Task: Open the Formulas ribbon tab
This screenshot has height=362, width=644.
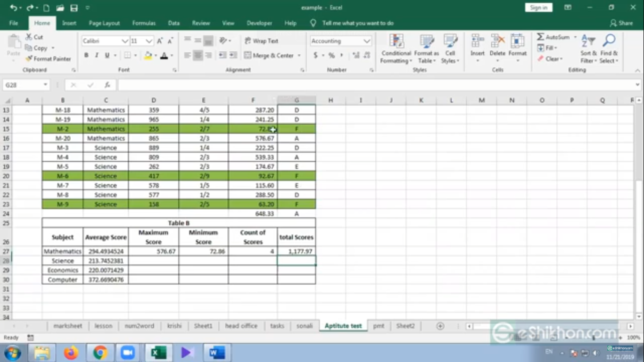Action: (x=144, y=23)
